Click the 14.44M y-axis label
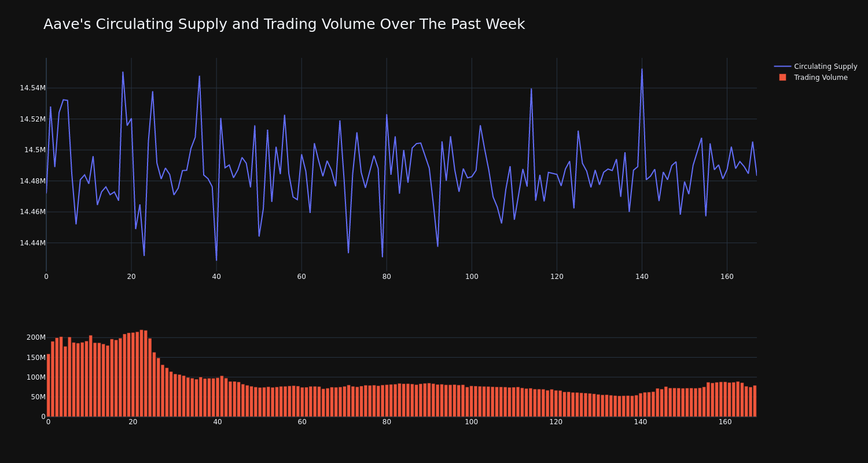This screenshot has width=868, height=463. pyautogui.click(x=32, y=243)
